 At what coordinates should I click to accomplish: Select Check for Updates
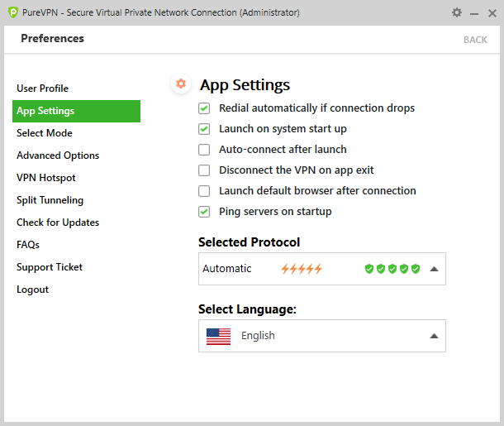pos(58,223)
